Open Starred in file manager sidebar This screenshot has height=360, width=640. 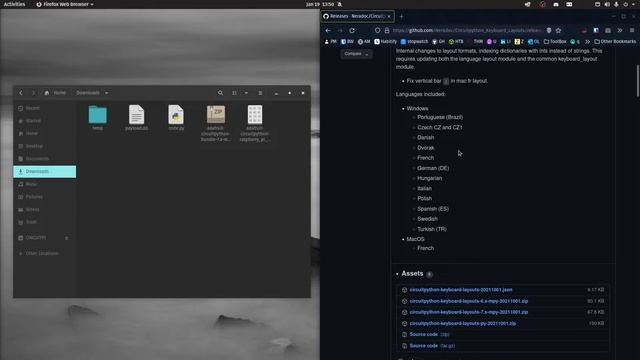pos(44,121)
